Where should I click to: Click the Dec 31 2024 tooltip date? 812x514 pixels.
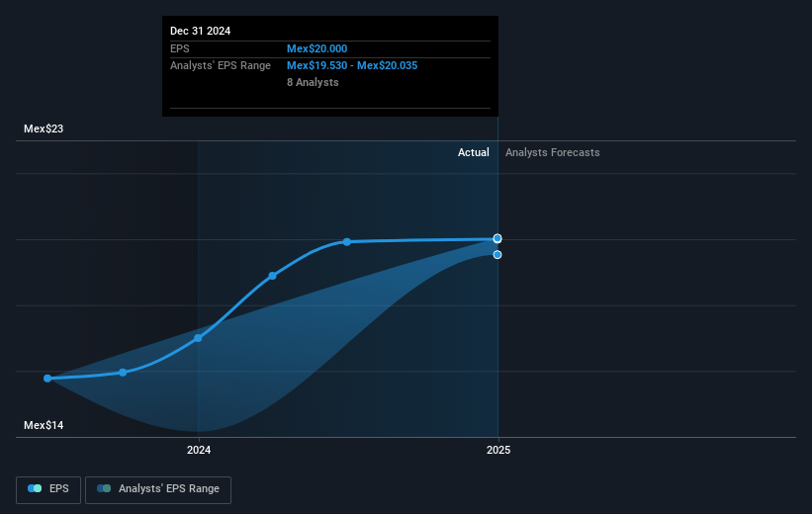[201, 31]
